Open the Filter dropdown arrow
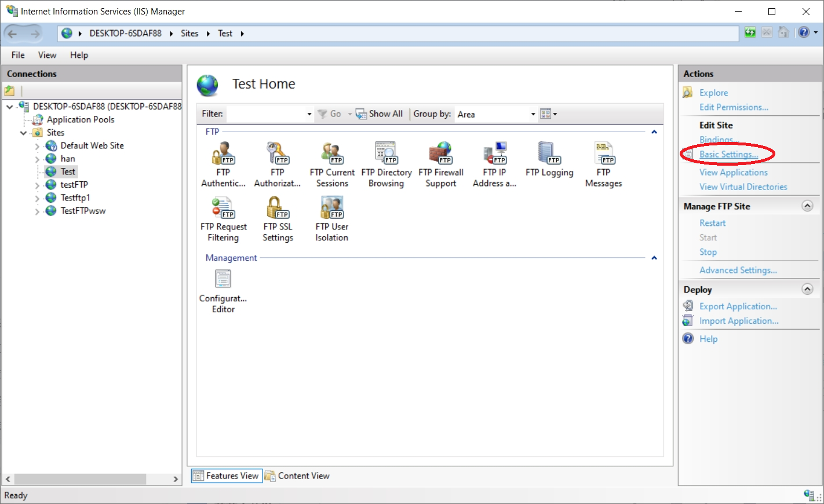Screen dimensions: 824x504 coord(309,114)
